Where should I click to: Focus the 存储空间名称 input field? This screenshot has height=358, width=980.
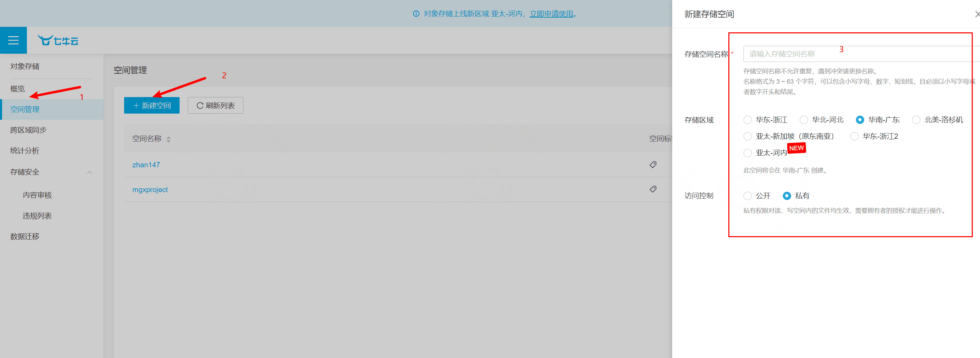861,54
